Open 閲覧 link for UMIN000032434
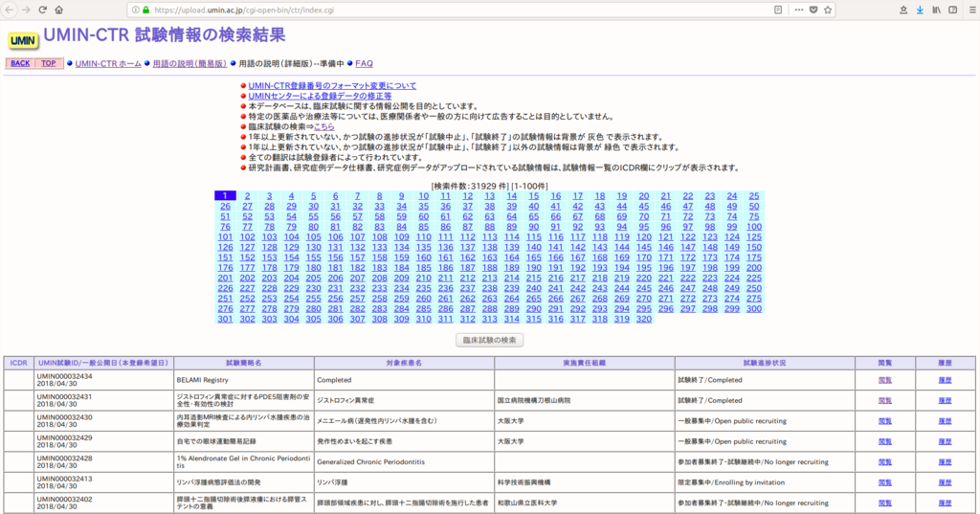The height and width of the screenshot is (514, 980). (x=885, y=380)
